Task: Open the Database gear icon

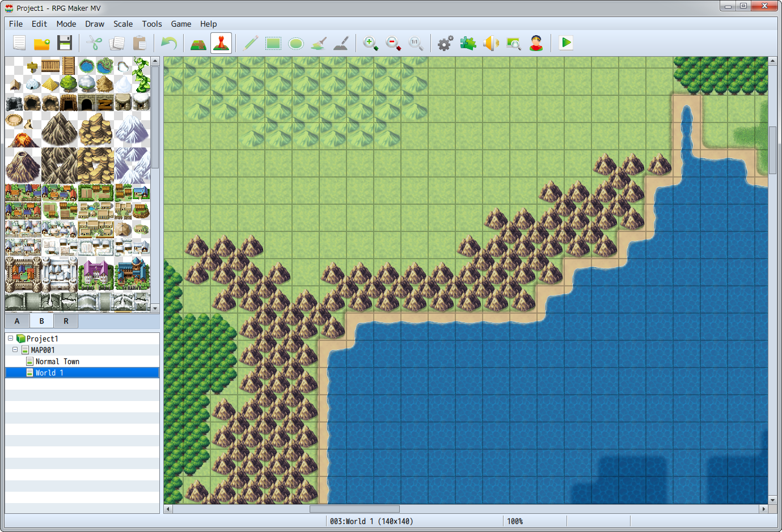Action: tap(445, 43)
